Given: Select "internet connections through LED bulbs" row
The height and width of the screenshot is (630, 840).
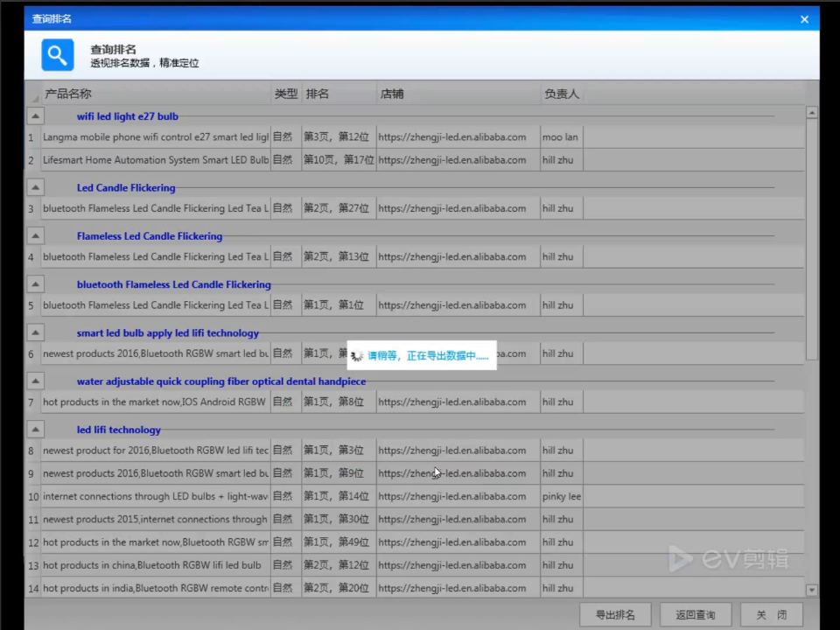Looking at the screenshot, I should coord(416,496).
